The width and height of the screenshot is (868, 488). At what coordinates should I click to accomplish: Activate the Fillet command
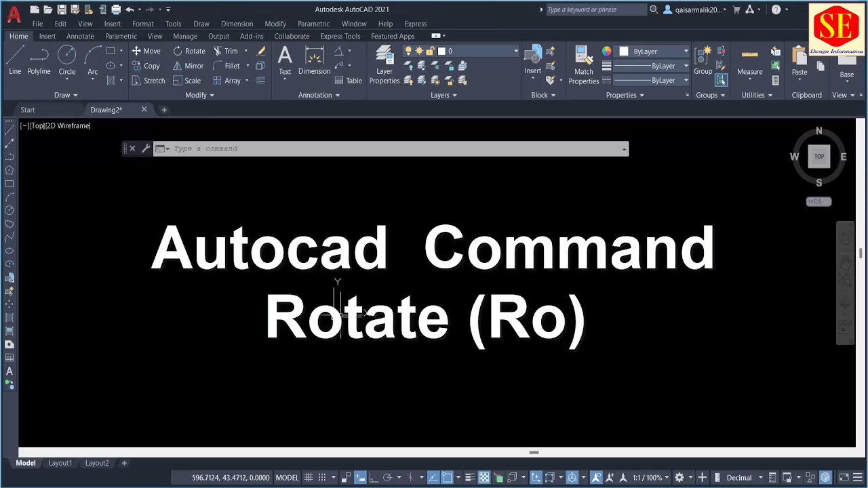[x=226, y=66]
